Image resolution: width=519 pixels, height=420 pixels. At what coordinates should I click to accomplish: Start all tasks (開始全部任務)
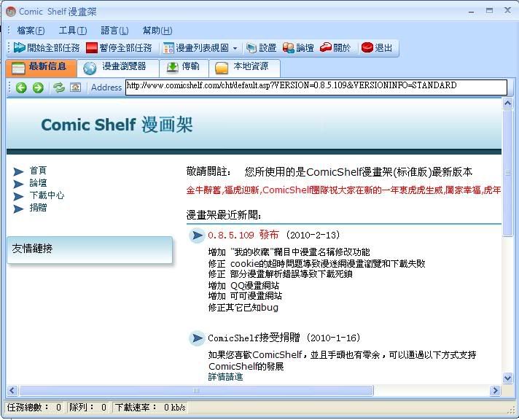[46, 48]
